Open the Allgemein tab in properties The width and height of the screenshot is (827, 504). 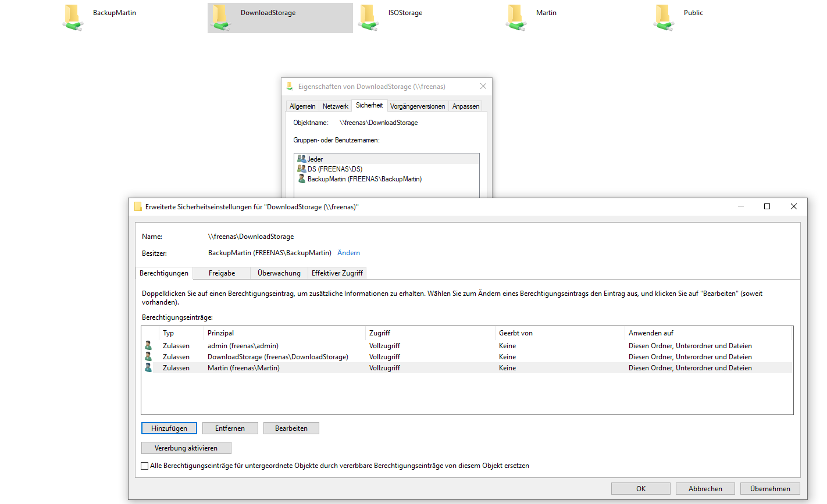click(x=302, y=106)
